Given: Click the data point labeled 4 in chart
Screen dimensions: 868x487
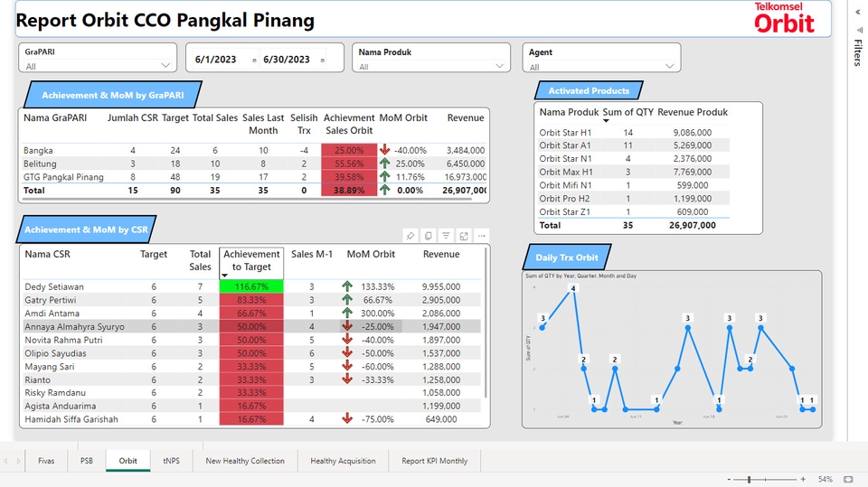Looking at the screenshot, I should coord(573,289).
